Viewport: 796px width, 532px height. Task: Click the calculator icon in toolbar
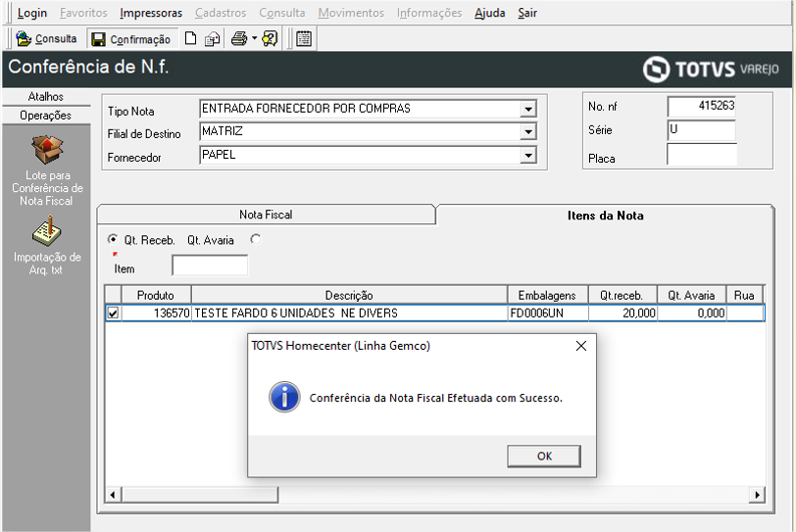[x=304, y=38]
